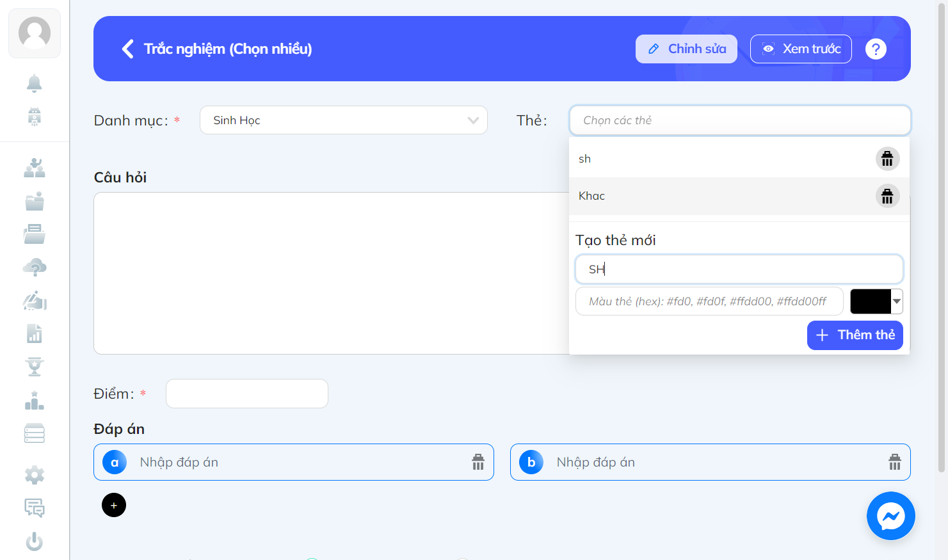Open the writing exam sidebar icon
Image resolution: width=948 pixels, height=560 pixels.
35,301
